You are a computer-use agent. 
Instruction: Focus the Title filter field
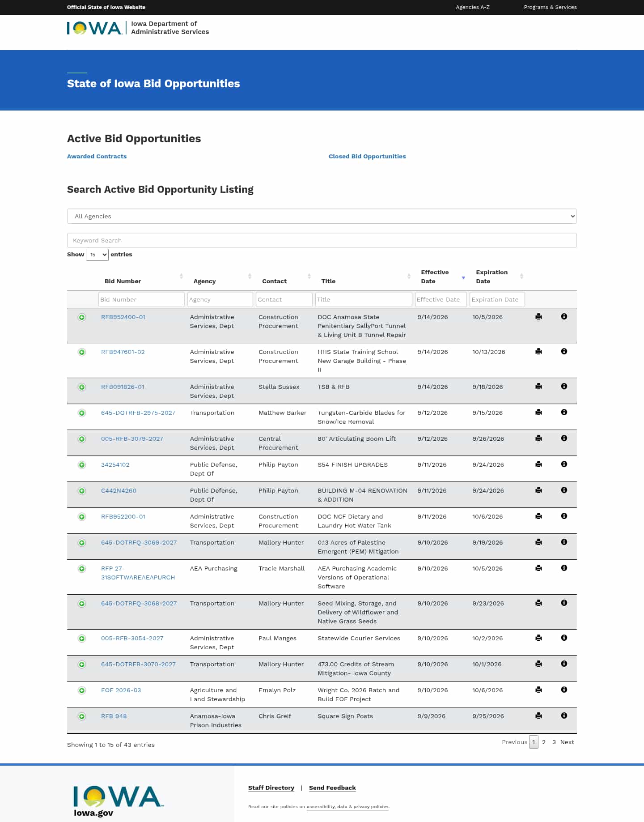(x=364, y=299)
